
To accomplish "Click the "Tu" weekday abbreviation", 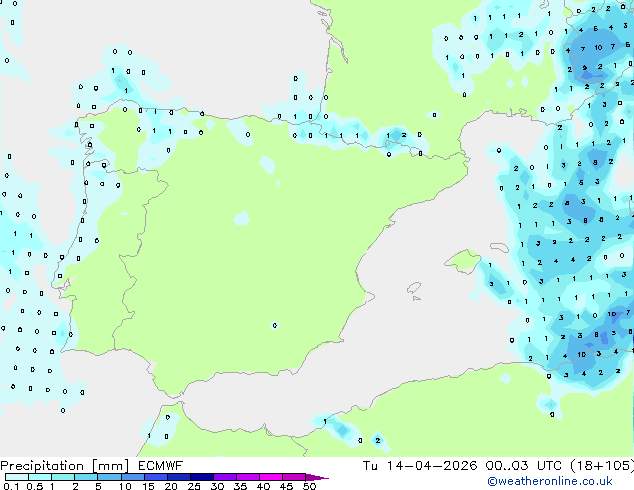I will (370, 466).
